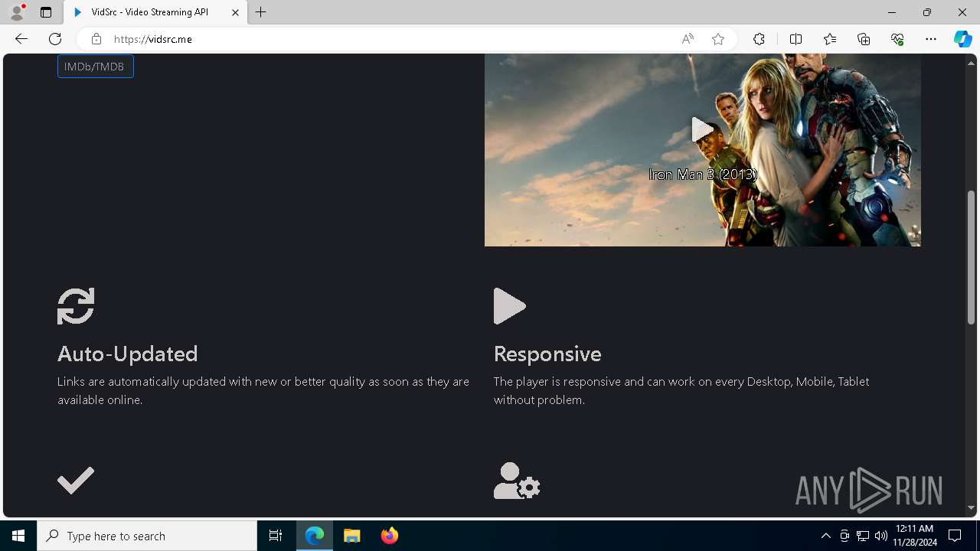Screen dimensions: 980x551
Task: Open the clock and calendar
Action: pyautogui.click(x=914, y=536)
